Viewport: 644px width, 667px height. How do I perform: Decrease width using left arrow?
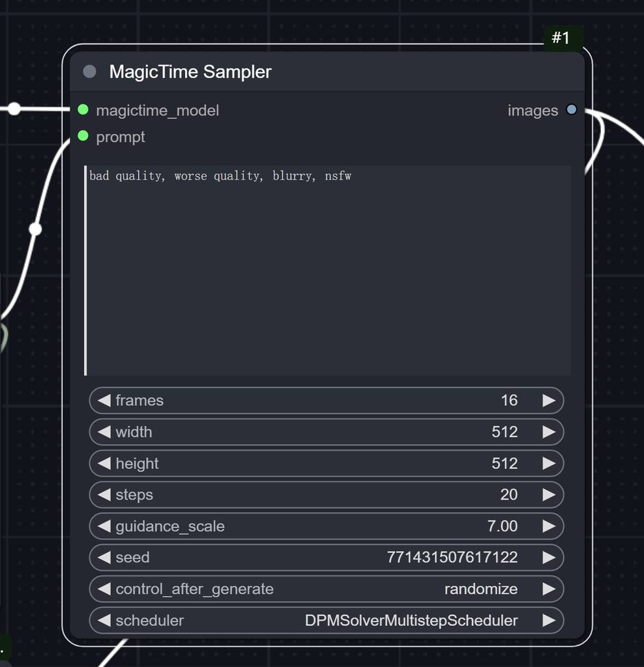[x=104, y=432]
